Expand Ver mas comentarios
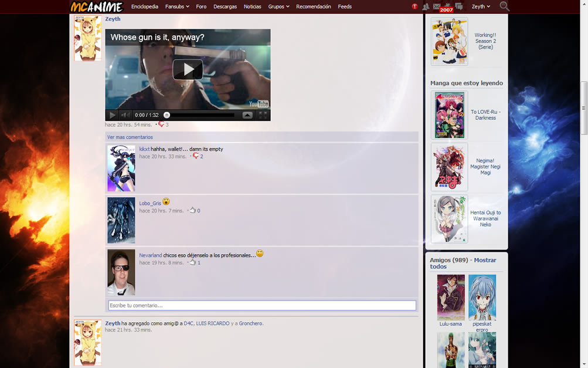The width and height of the screenshot is (588, 368). 130,137
